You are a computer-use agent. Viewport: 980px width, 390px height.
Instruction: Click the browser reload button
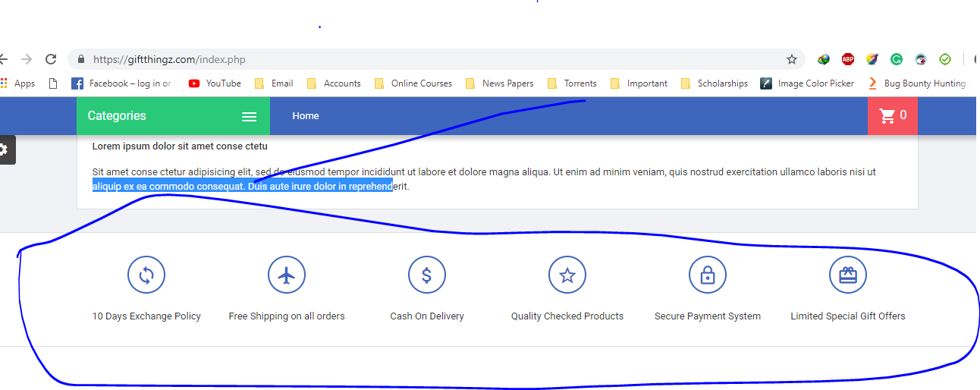[x=51, y=59]
